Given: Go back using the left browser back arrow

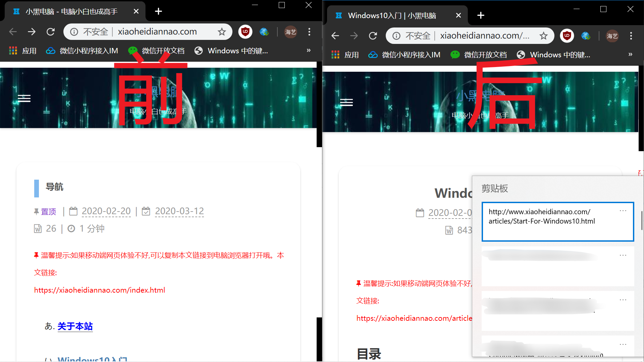Looking at the screenshot, I should pyautogui.click(x=13, y=32).
